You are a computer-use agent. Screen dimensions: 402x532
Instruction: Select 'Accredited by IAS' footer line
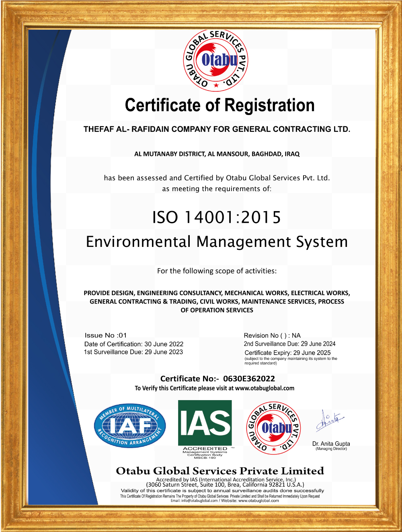(226, 479)
